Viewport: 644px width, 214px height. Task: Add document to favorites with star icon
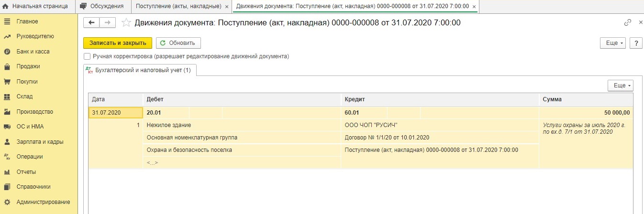tap(126, 22)
